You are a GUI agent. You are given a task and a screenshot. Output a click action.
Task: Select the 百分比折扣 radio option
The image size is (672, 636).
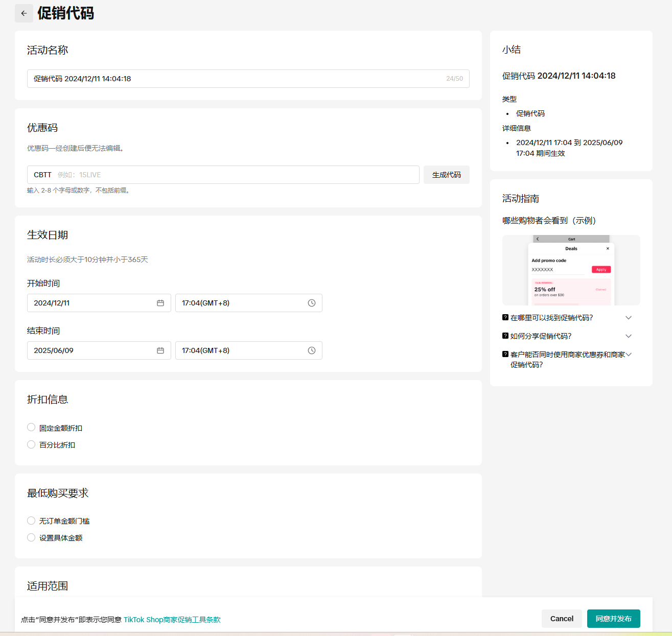tap(31, 444)
